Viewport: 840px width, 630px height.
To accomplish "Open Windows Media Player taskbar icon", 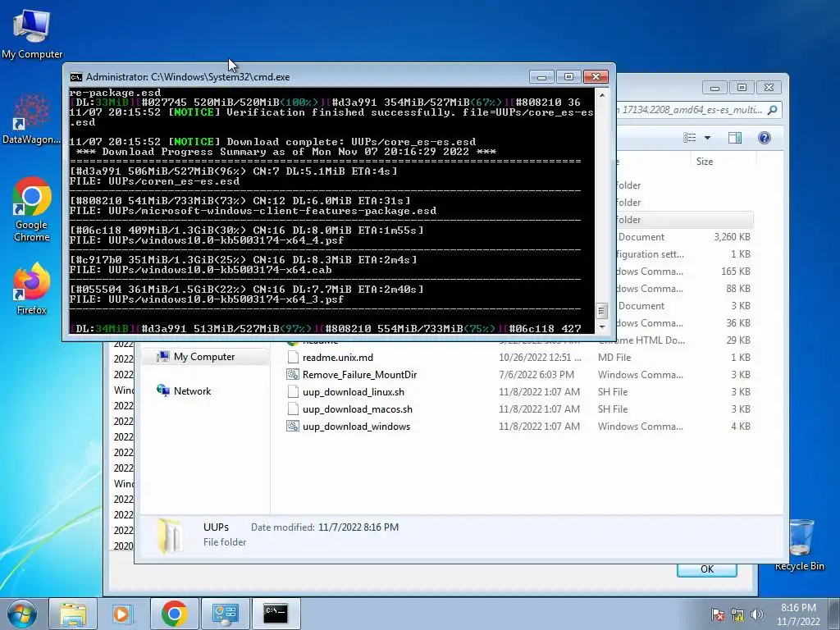I will [x=121, y=614].
